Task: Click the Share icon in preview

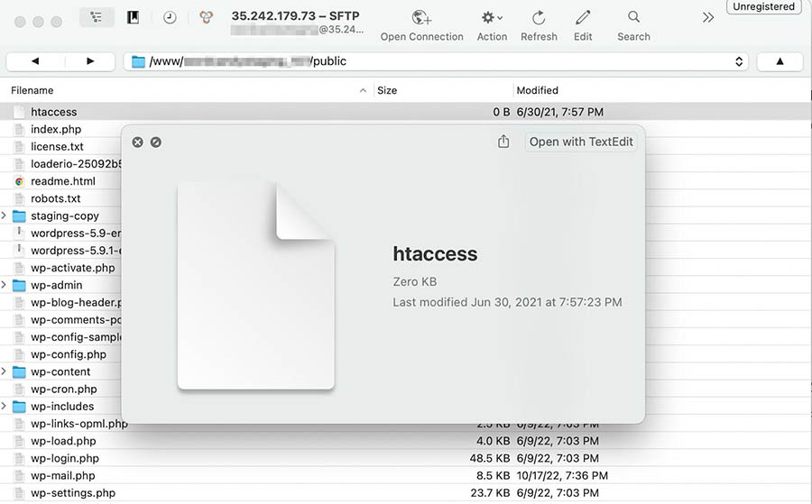Action: click(x=503, y=142)
